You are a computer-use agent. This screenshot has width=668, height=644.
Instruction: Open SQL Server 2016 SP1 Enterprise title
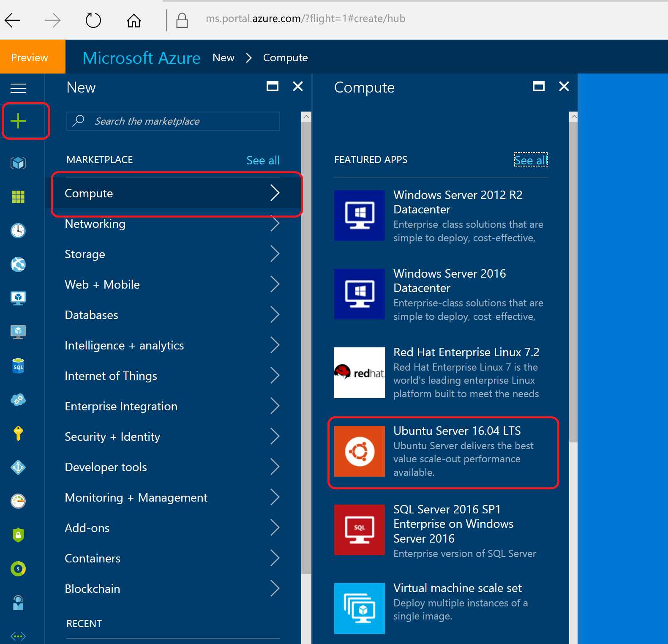coord(453,524)
